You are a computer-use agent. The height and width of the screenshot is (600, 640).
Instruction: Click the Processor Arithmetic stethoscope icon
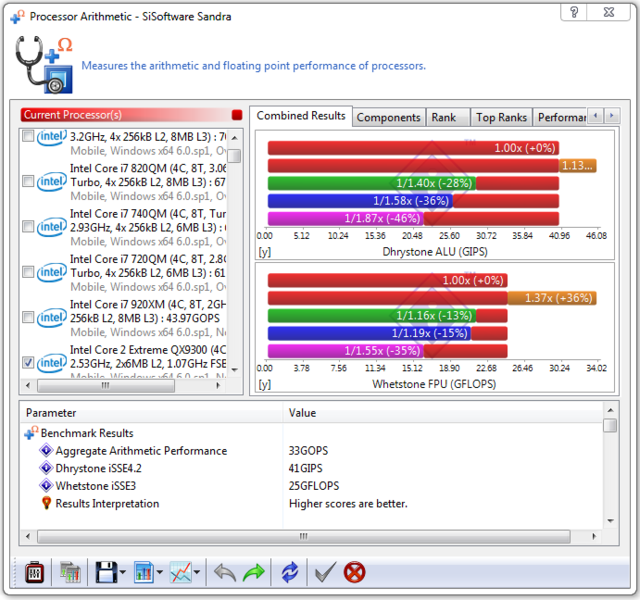tap(44, 64)
